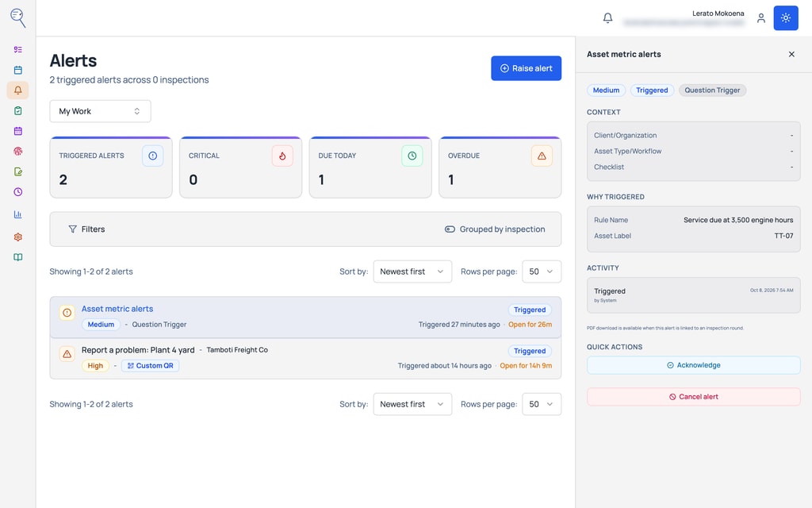812x508 pixels.
Task: Select the Triggered Alerts stat card
Action: tap(111, 167)
